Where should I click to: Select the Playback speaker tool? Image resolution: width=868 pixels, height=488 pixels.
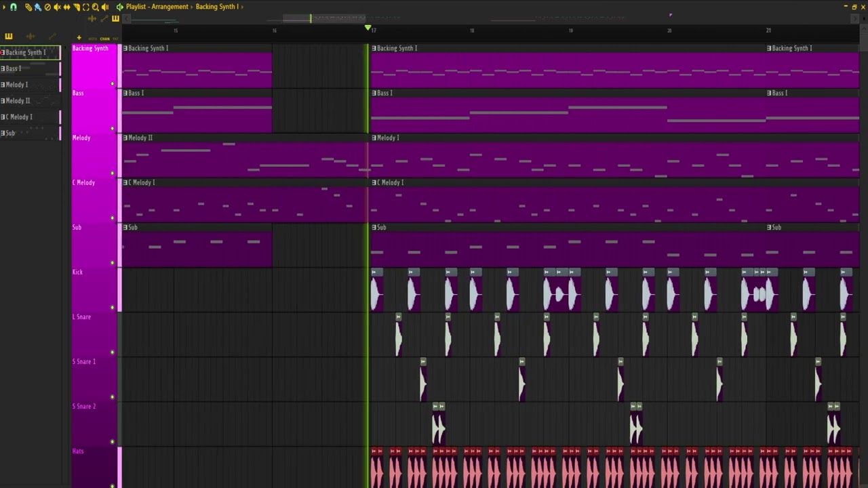coord(104,7)
